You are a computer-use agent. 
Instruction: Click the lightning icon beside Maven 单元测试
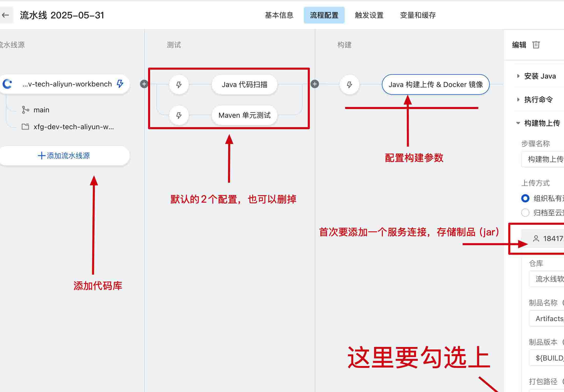179,115
